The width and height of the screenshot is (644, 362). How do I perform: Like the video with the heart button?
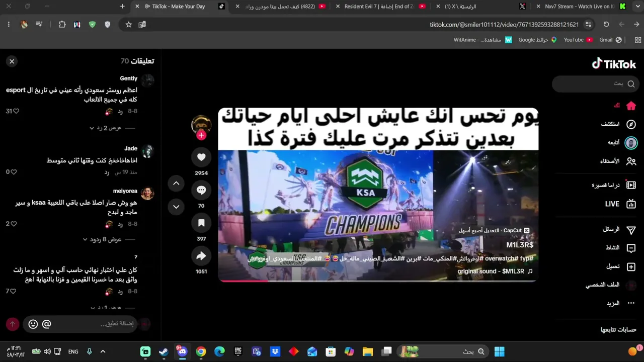(x=201, y=157)
